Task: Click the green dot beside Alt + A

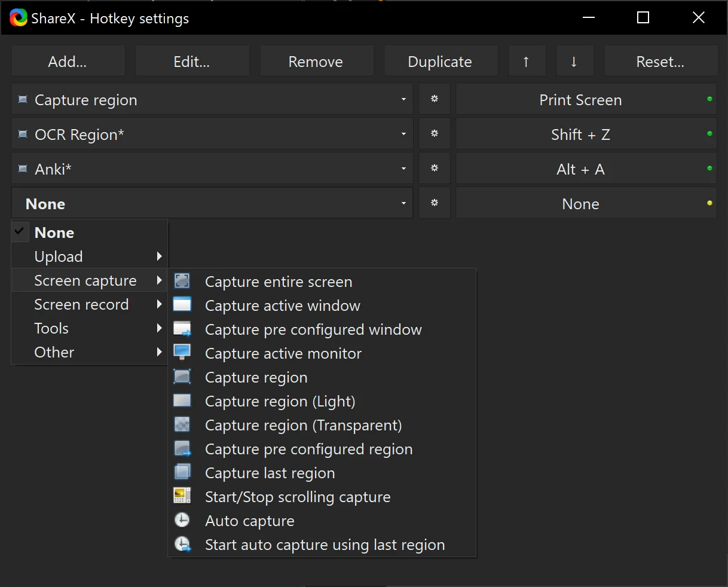Action: tap(709, 169)
